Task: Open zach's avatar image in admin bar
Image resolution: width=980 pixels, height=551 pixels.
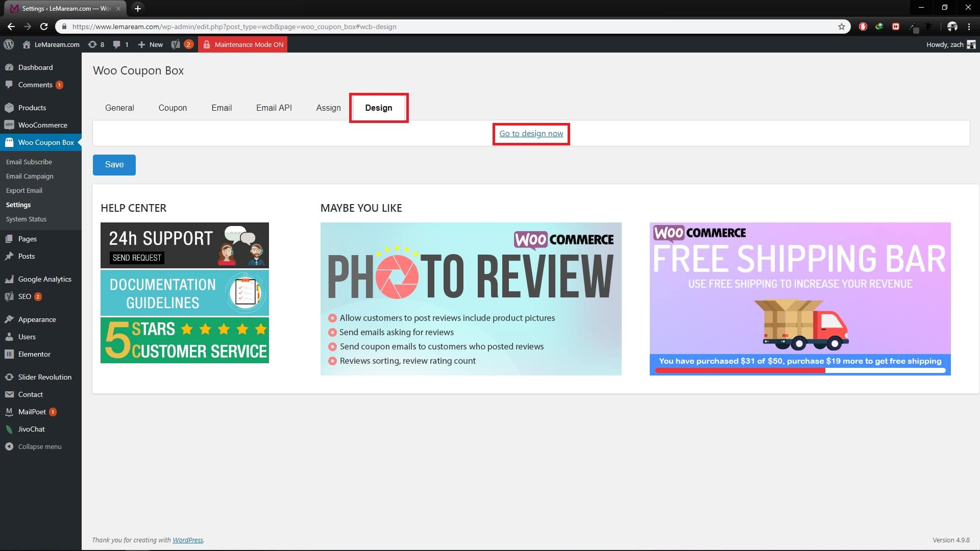Action: tap(971, 44)
